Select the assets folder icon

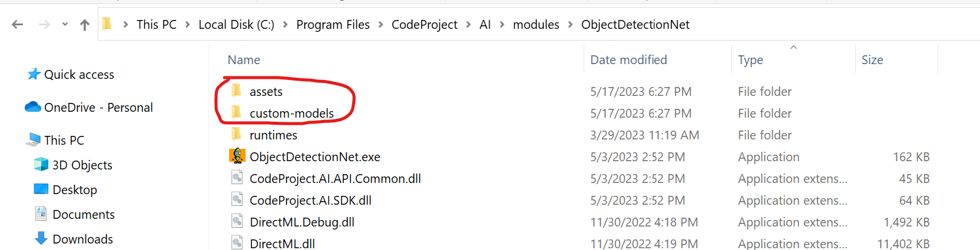(237, 91)
